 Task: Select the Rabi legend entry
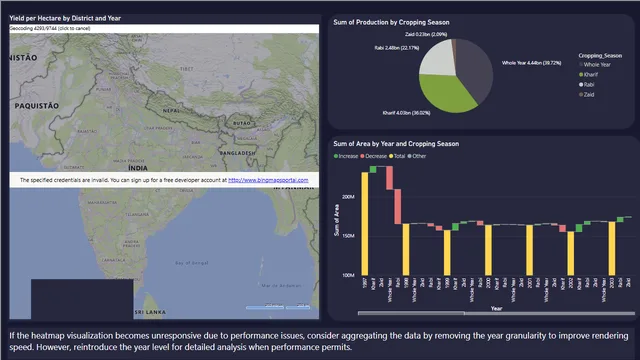coord(587,84)
